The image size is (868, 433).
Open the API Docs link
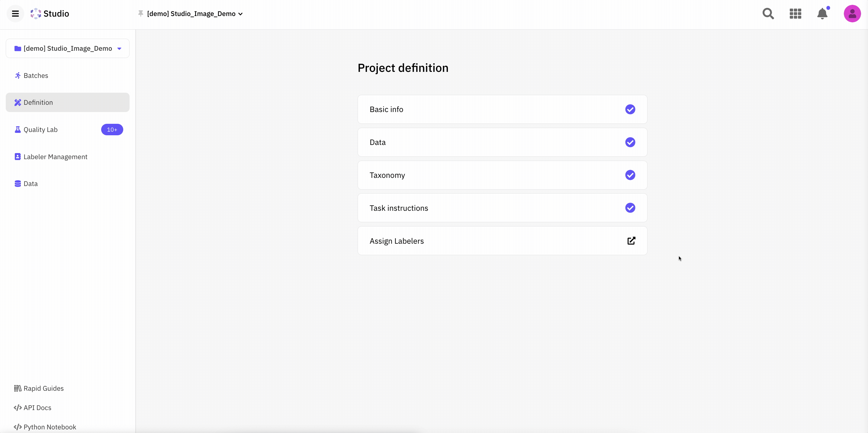[x=37, y=407]
